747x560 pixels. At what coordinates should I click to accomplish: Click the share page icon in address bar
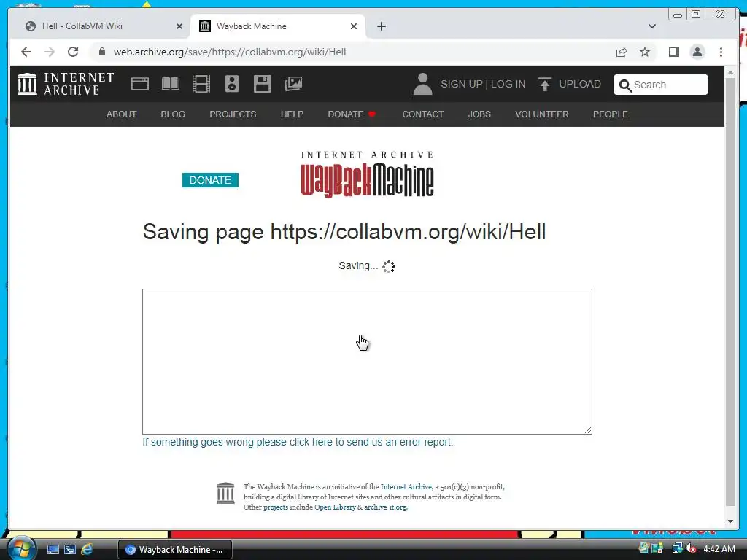622,52
